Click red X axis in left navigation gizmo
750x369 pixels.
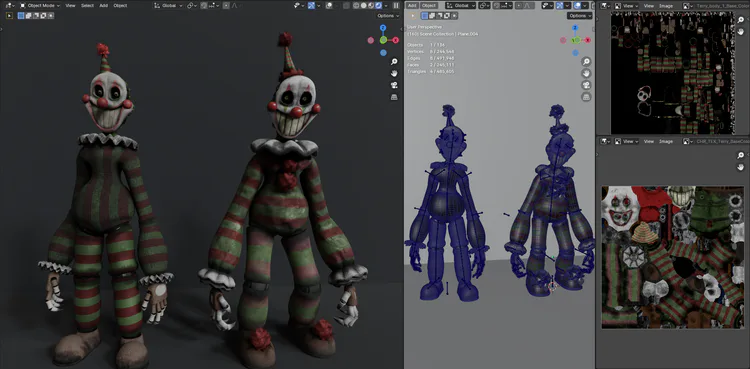click(x=396, y=40)
